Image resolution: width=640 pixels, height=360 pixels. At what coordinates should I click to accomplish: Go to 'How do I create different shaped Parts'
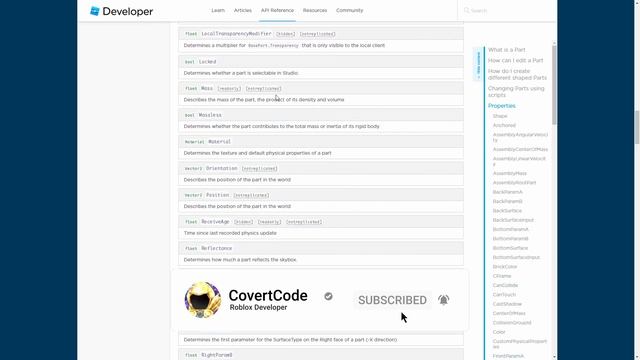(x=517, y=74)
